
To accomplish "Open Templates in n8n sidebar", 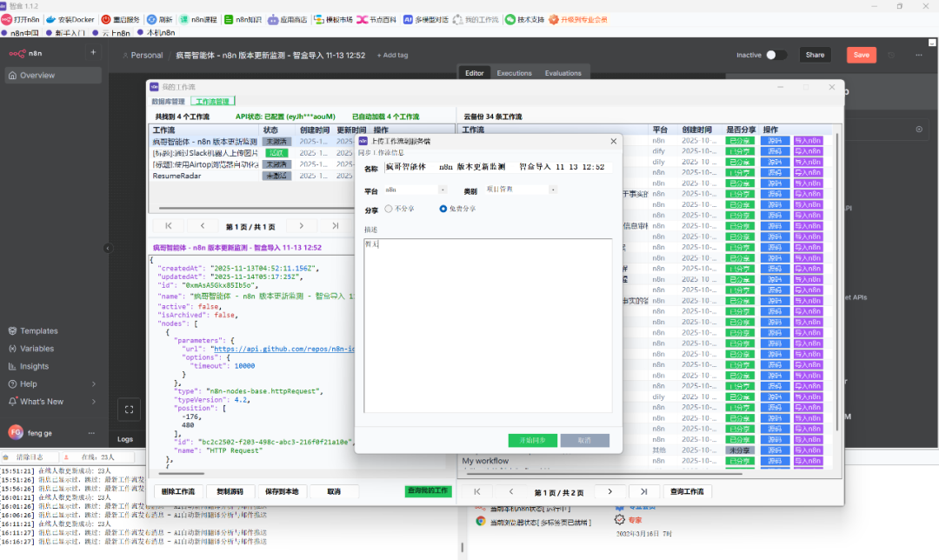I will pyautogui.click(x=39, y=330).
